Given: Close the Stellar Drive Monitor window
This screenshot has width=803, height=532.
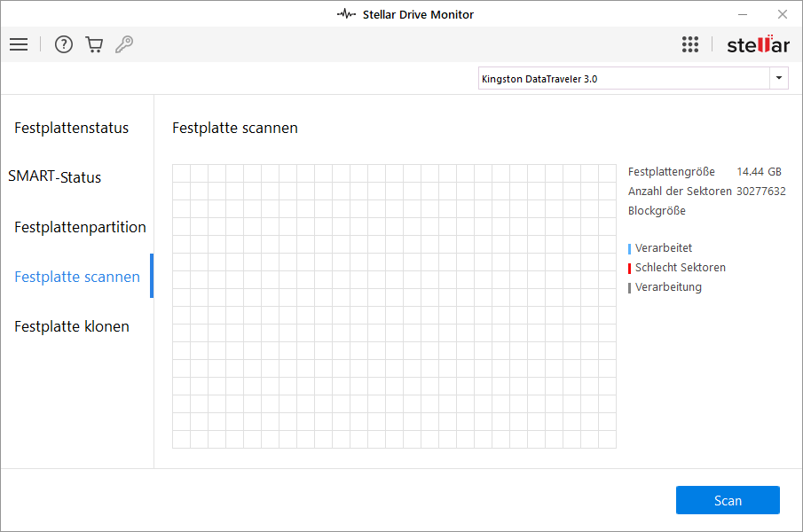Looking at the screenshot, I should pyautogui.click(x=783, y=14).
